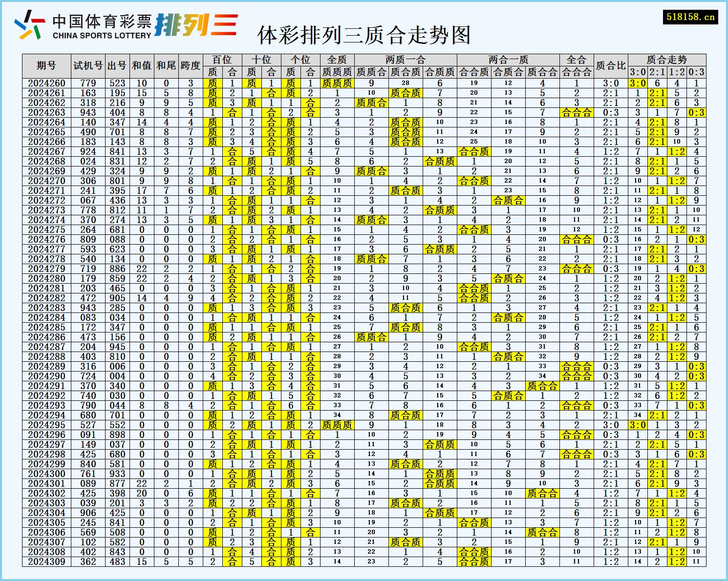
Task: Click the 跨度 column header
Action: point(191,65)
